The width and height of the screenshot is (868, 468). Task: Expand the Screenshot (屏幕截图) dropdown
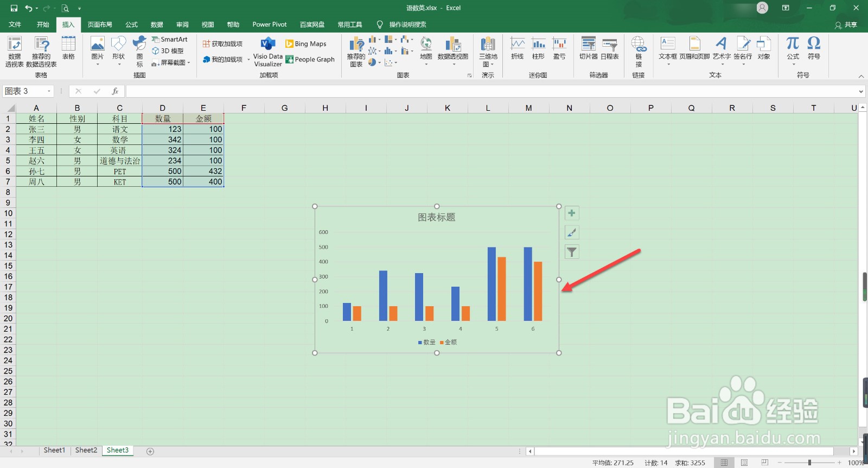point(189,63)
